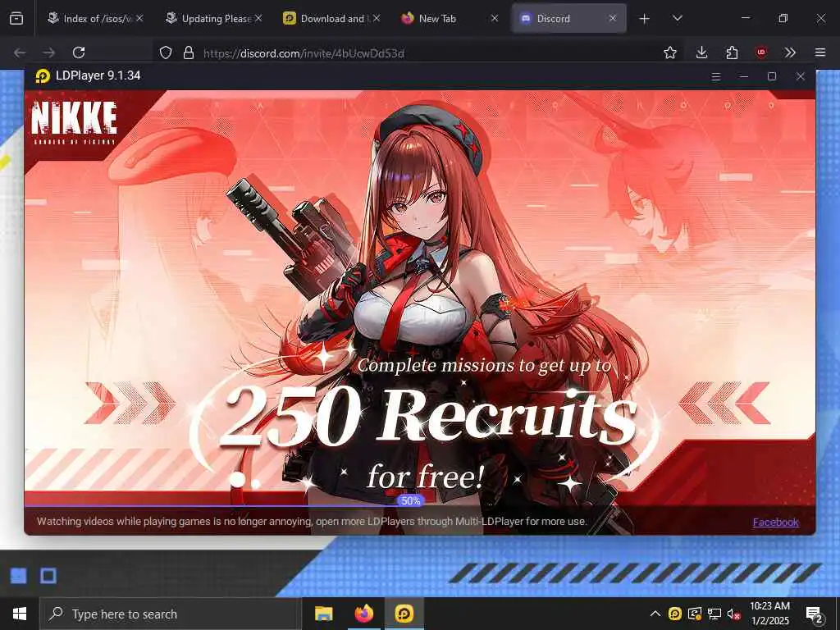
Task: Bookmark this page with star icon
Action: pos(669,52)
